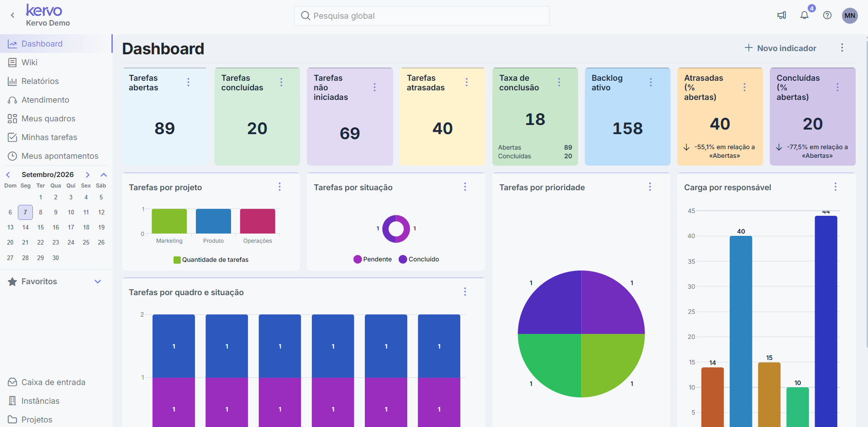Open Projetos in sidebar
Viewport: 868px width, 427px height.
click(56, 420)
